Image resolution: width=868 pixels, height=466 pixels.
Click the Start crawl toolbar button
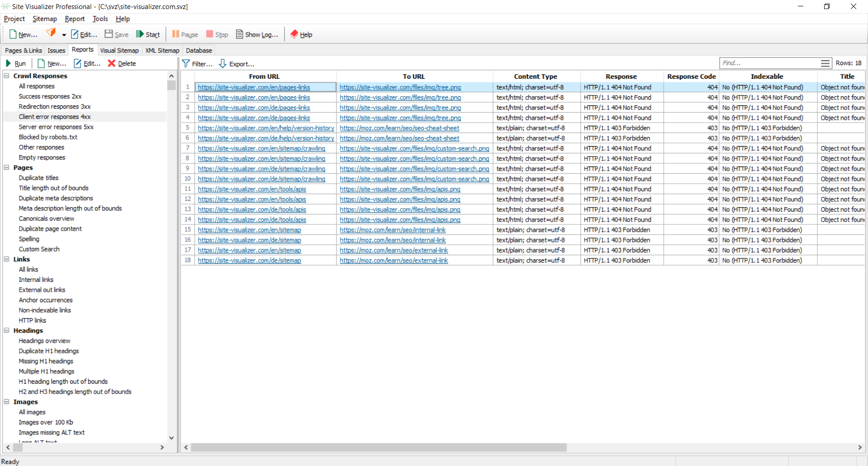(x=148, y=34)
